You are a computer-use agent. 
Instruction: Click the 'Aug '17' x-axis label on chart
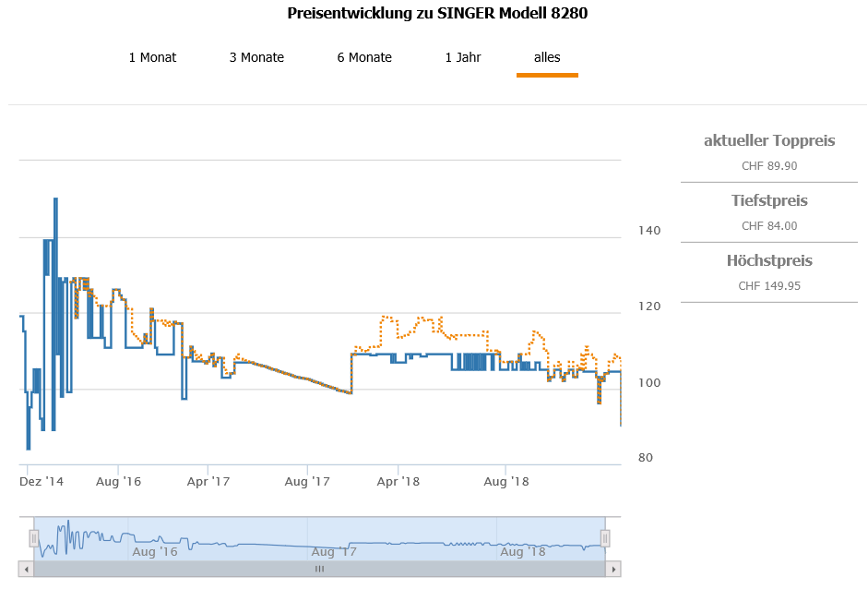307,481
